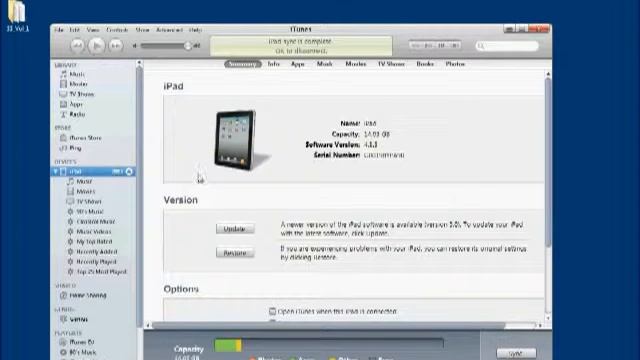Select the Summary tab
640x360 pixels.
pyautogui.click(x=242, y=64)
